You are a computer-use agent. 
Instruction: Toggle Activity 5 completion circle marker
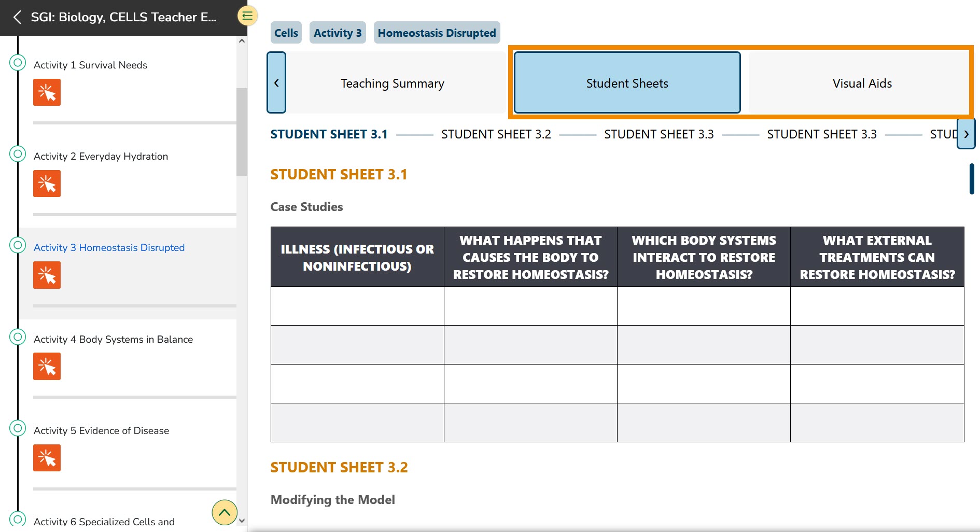coord(18,428)
